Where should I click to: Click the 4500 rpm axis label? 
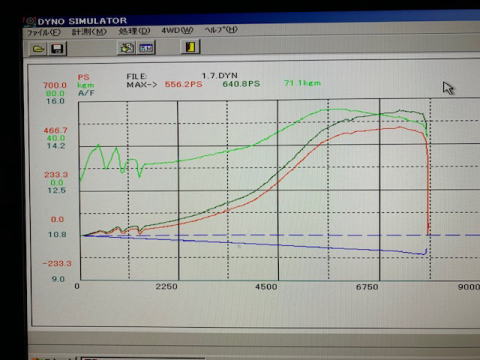[266, 287]
